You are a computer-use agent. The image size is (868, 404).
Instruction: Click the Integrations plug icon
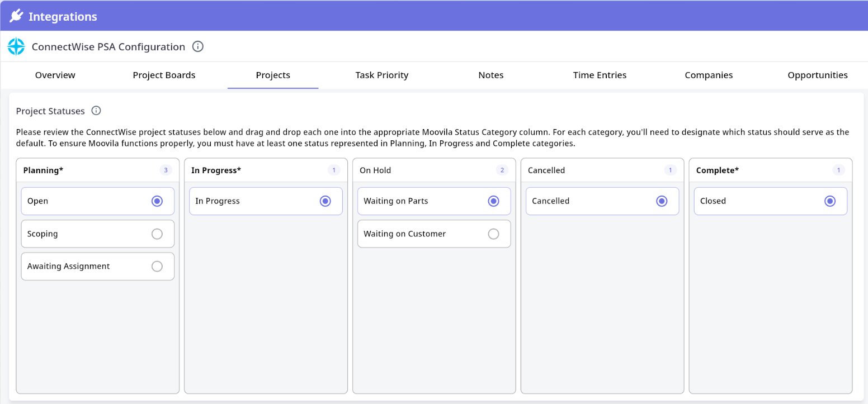tap(16, 16)
